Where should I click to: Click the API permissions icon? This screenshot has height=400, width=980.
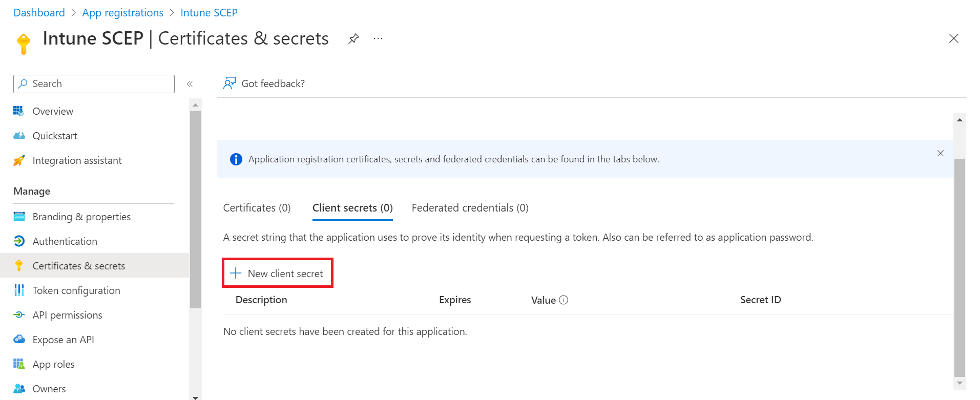[x=19, y=314]
